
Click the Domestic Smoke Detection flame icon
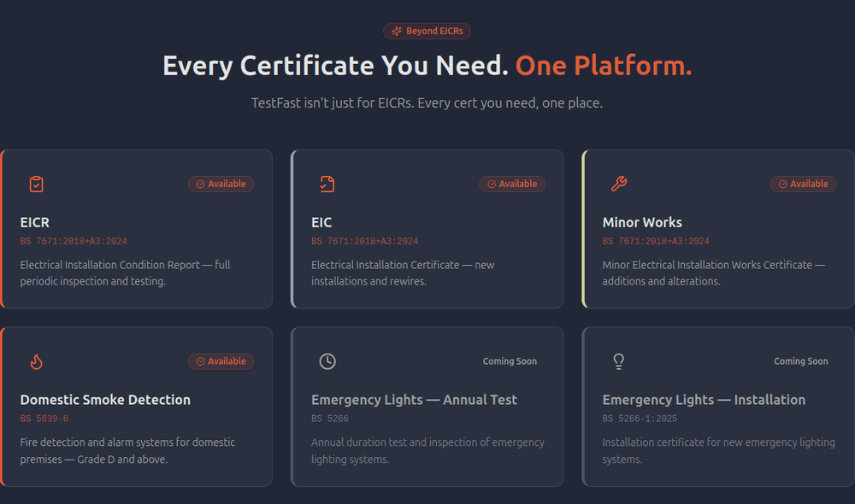(x=37, y=362)
